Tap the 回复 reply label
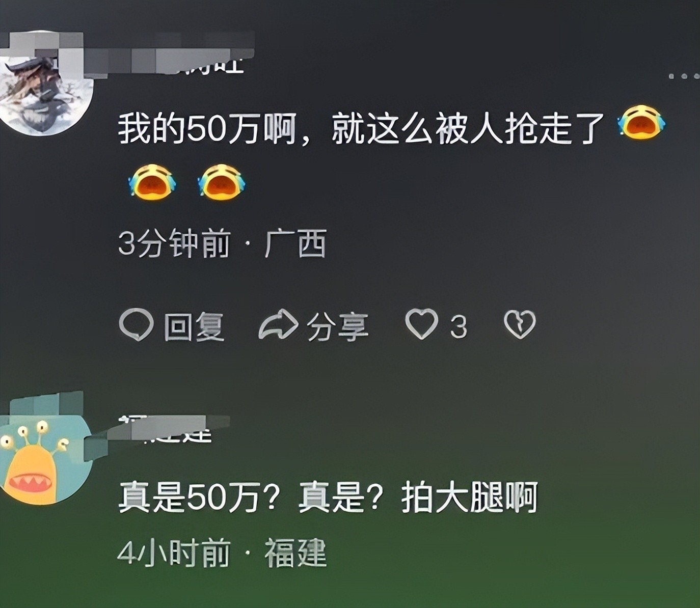The height and width of the screenshot is (608, 700). (194, 326)
